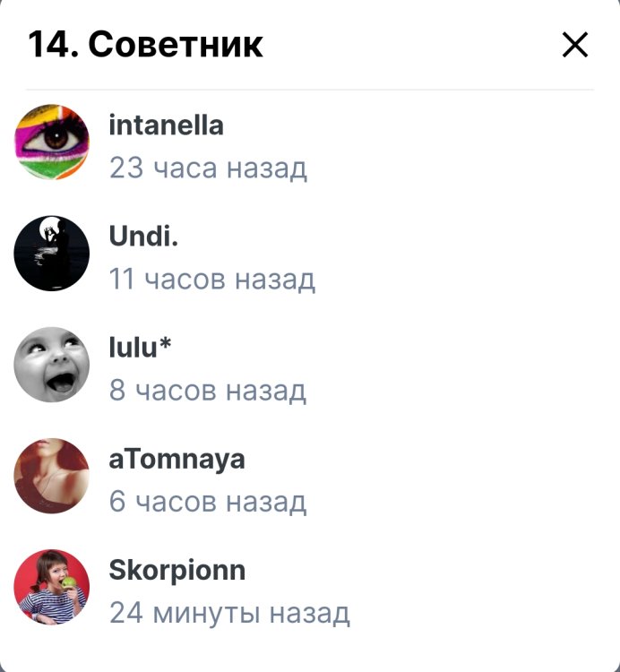Go to lulu* user profile name
The image size is (620, 672).
tap(140, 347)
